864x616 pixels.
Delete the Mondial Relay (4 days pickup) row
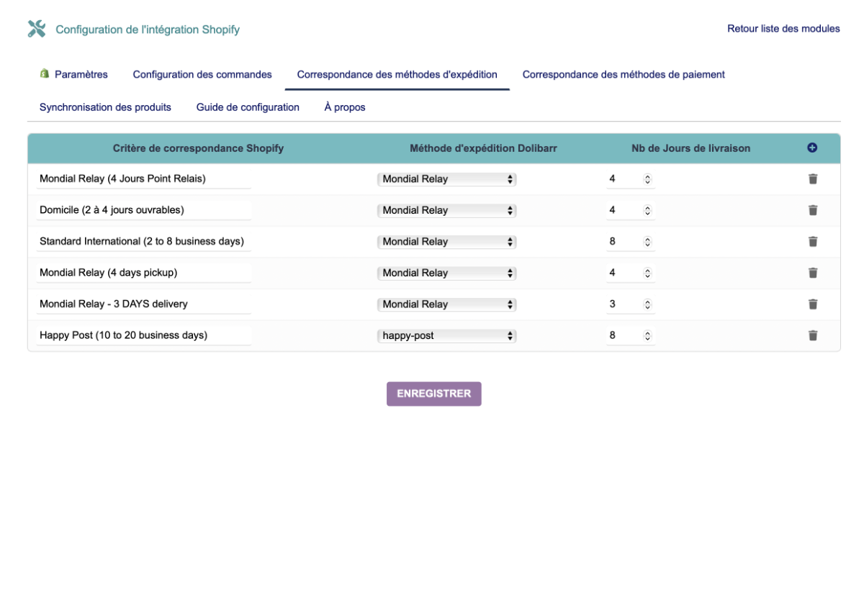coord(813,273)
